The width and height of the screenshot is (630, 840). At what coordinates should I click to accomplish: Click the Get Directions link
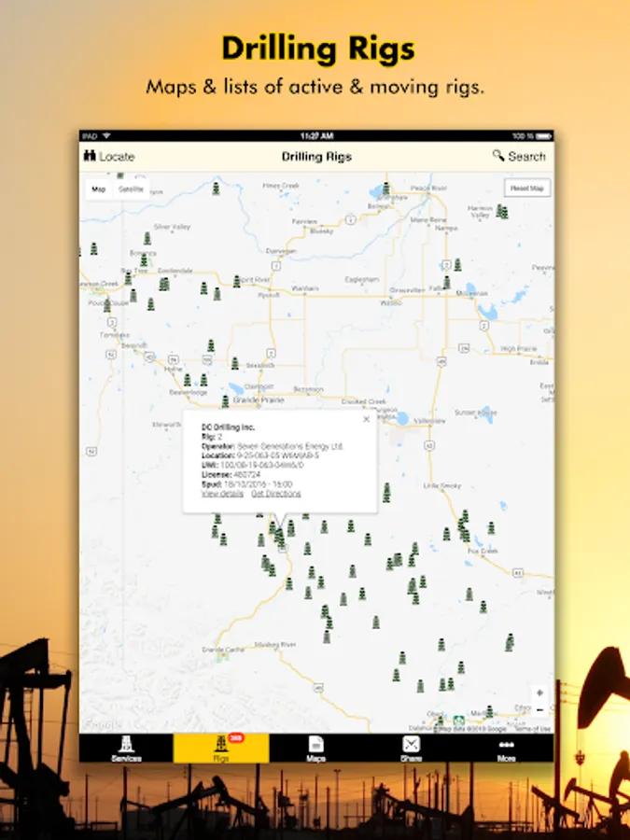coord(276,493)
